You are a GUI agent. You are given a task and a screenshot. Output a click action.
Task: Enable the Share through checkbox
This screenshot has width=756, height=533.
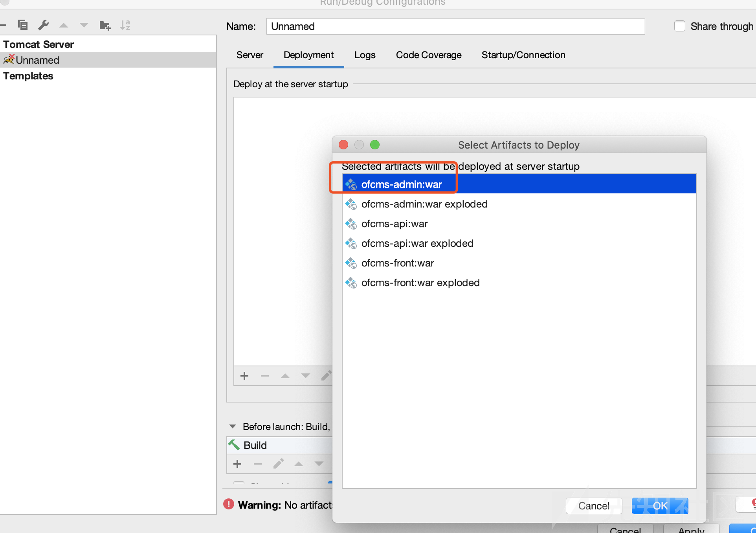(x=680, y=26)
